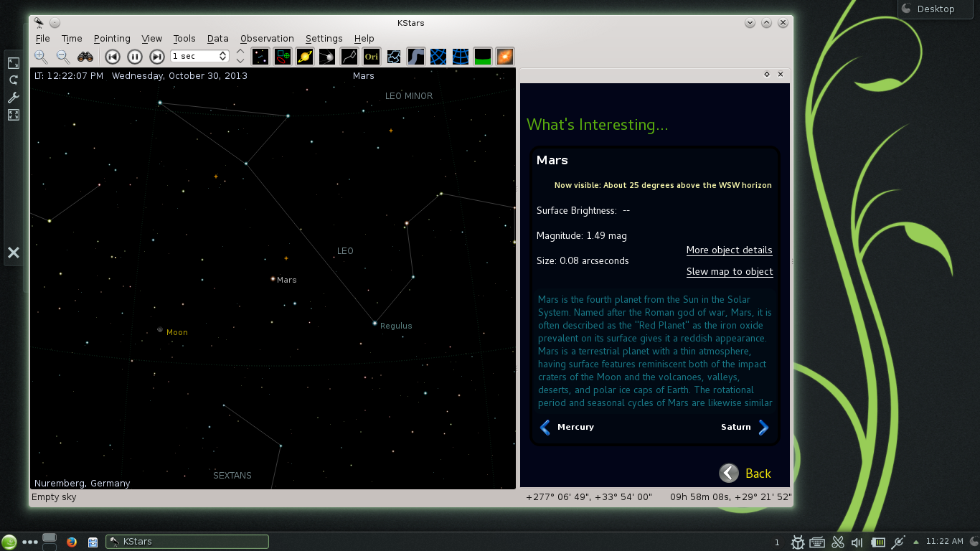Toggle constellation boundaries display

pyautogui.click(x=394, y=57)
